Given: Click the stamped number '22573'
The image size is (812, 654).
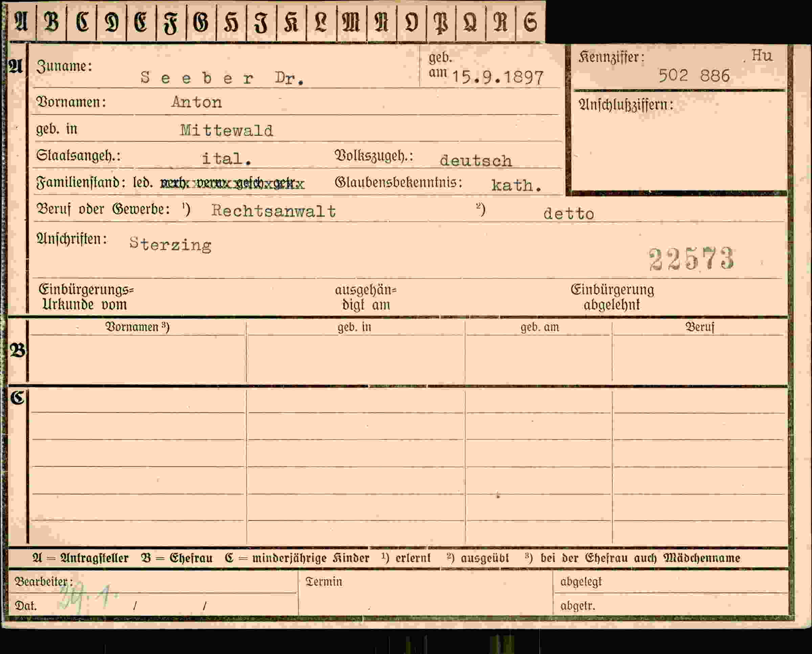Looking at the screenshot, I should point(692,259).
